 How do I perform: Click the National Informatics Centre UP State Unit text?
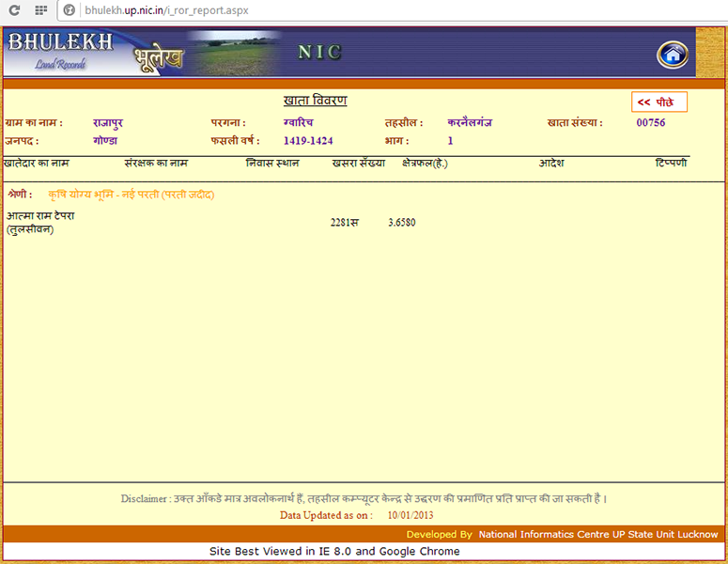point(597,534)
